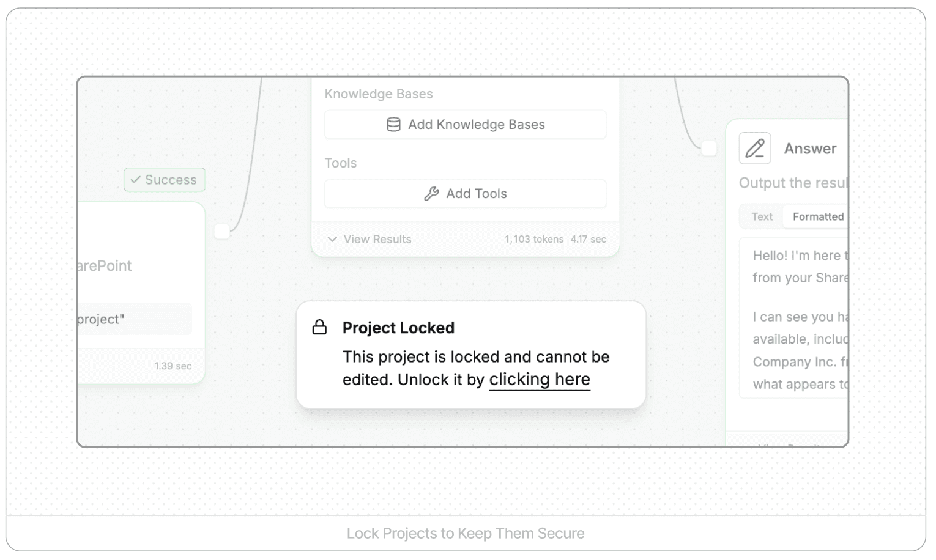This screenshot has height=560, width=936.
Task: Click the "Project Locked" heading
Action: point(398,328)
